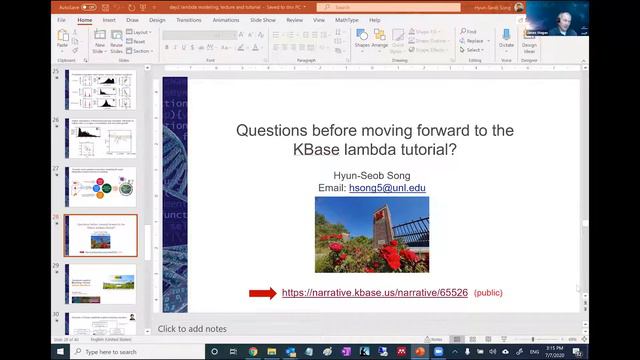Switch to the Design tab
This screenshot has width=640, height=360.
coord(157,20)
